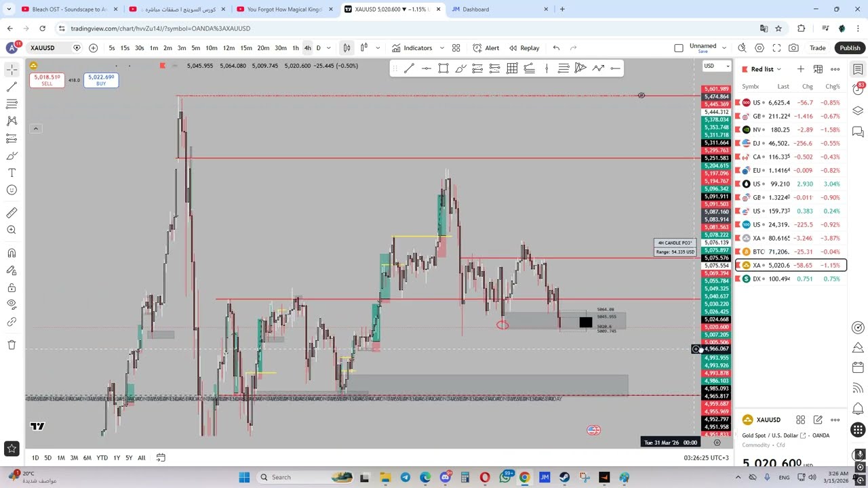Toggle magnet mode for drawings
Viewport: 868px width, 488px height.
(12, 253)
